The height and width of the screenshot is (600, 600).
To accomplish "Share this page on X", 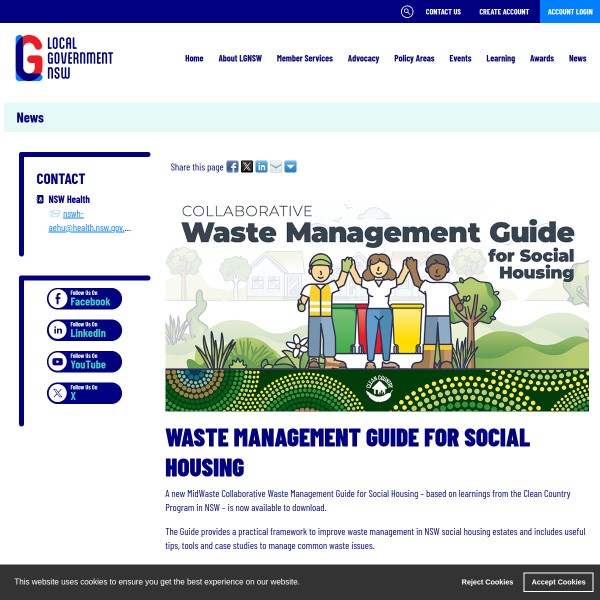I will (247, 167).
